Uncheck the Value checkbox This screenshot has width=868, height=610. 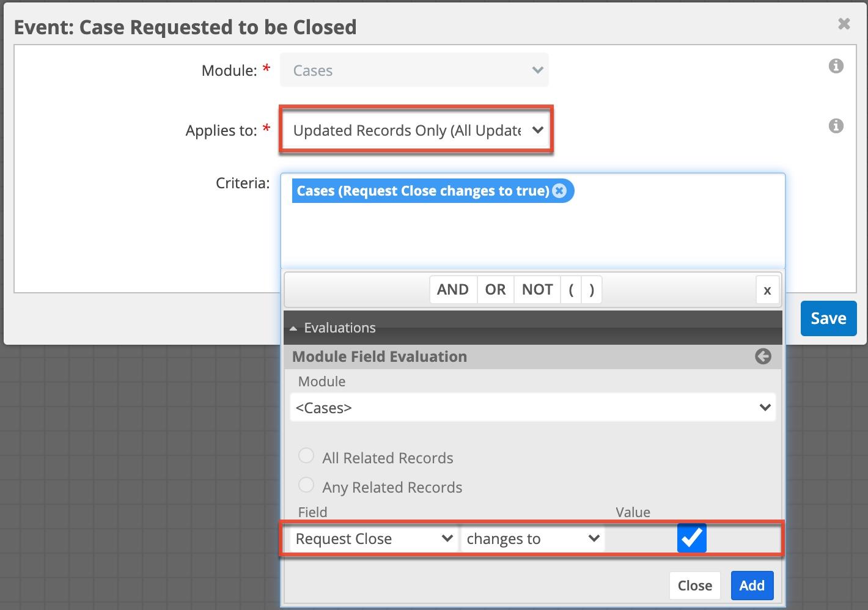691,538
